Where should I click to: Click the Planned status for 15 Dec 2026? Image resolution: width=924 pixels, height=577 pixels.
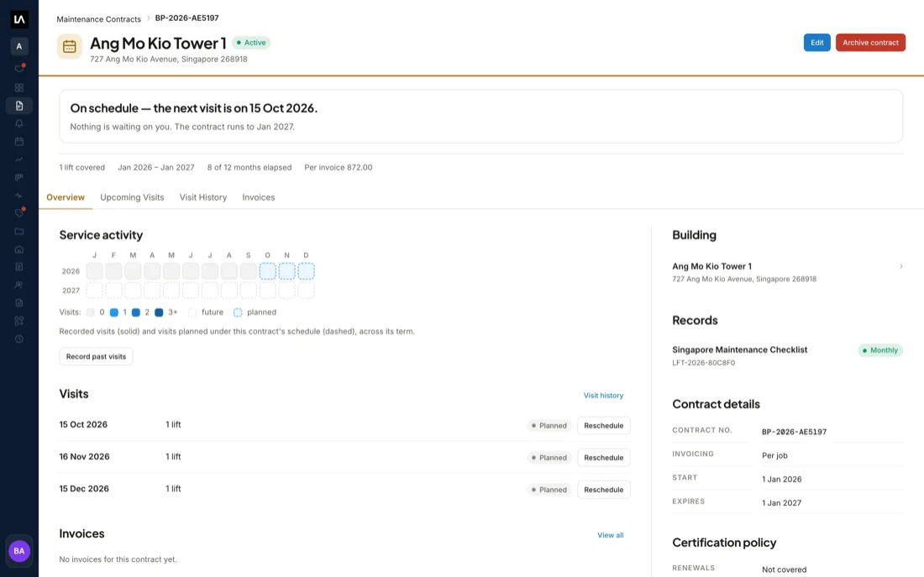click(549, 490)
